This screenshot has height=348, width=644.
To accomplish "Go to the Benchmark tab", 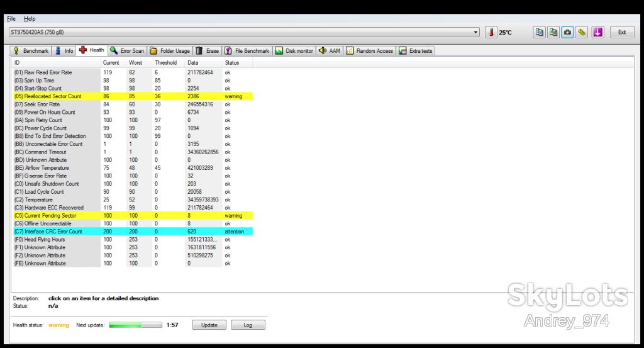I will (x=31, y=50).
